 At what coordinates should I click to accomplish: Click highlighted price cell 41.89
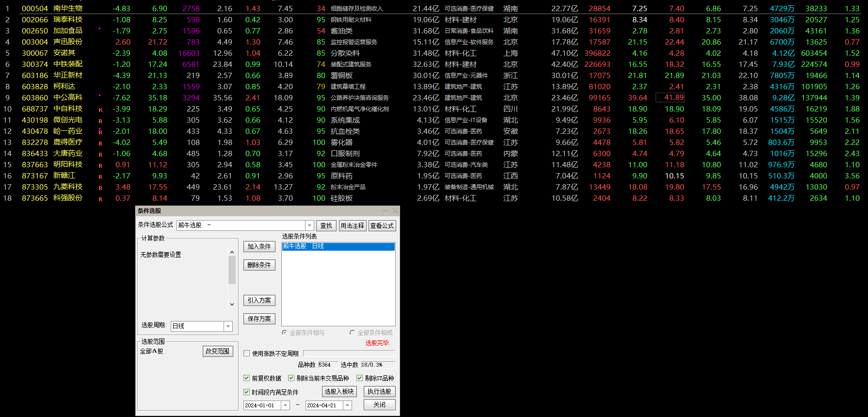click(670, 97)
